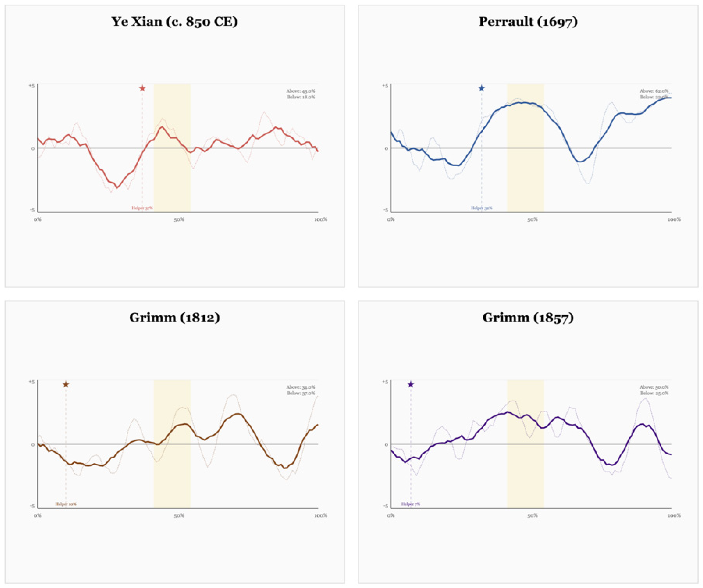Select the purple star in Grimm 1857 chart

pyautogui.click(x=411, y=384)
